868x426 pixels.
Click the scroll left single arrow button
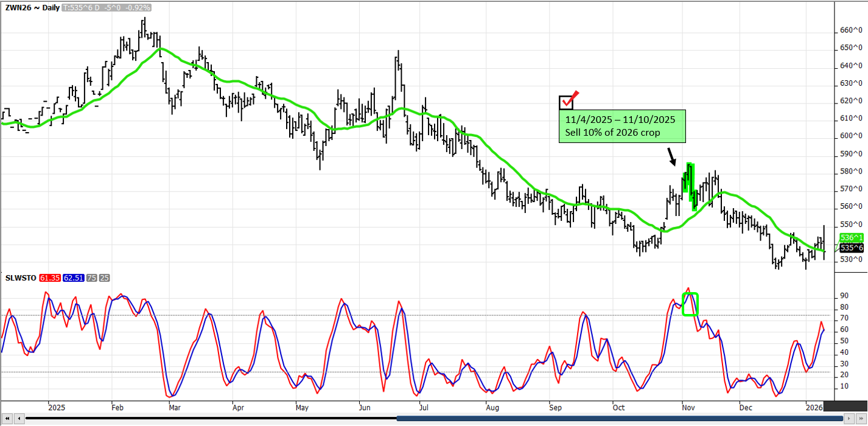(18, 419)
